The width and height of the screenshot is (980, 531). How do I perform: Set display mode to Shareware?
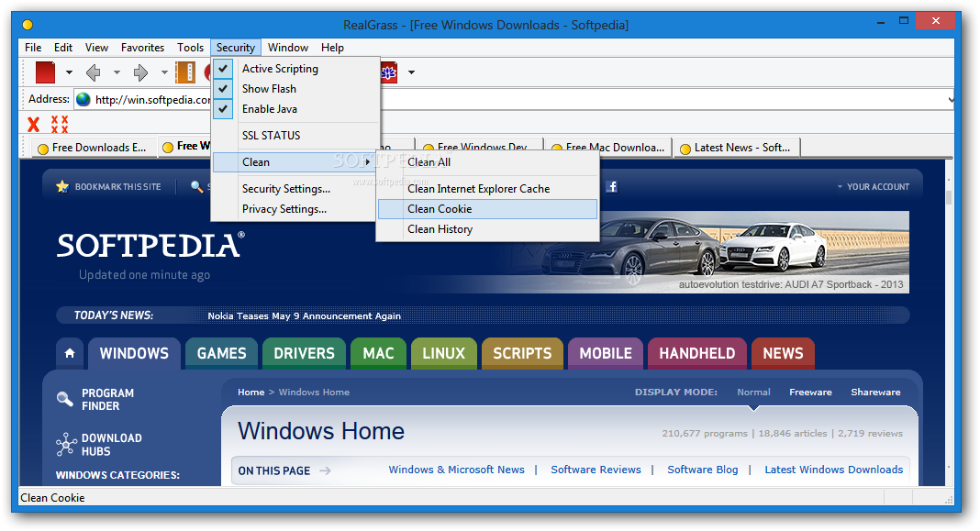(875, 393)
